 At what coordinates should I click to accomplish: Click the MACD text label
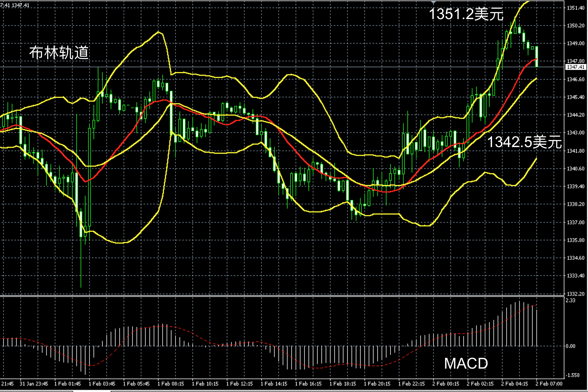tap(466, 364)
